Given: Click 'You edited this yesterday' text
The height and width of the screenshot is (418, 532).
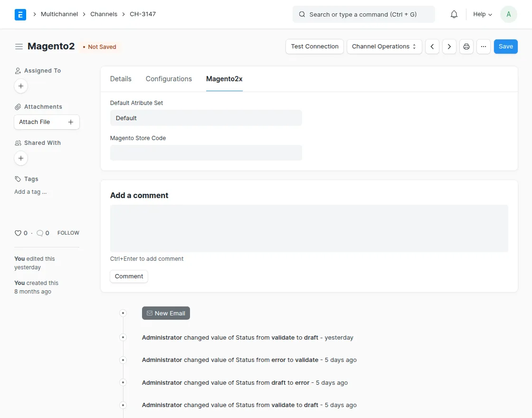Looking at the screenshot, I should (x=35, y=263).
